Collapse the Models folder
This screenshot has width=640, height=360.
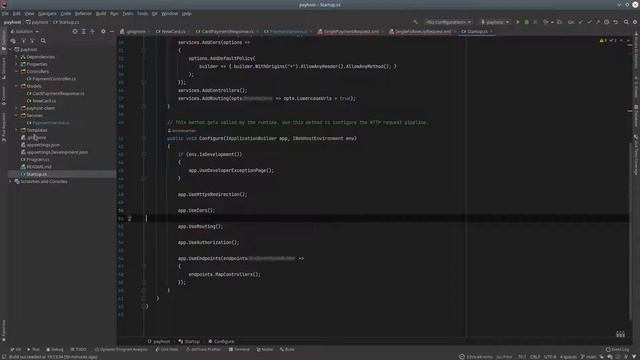17,86
